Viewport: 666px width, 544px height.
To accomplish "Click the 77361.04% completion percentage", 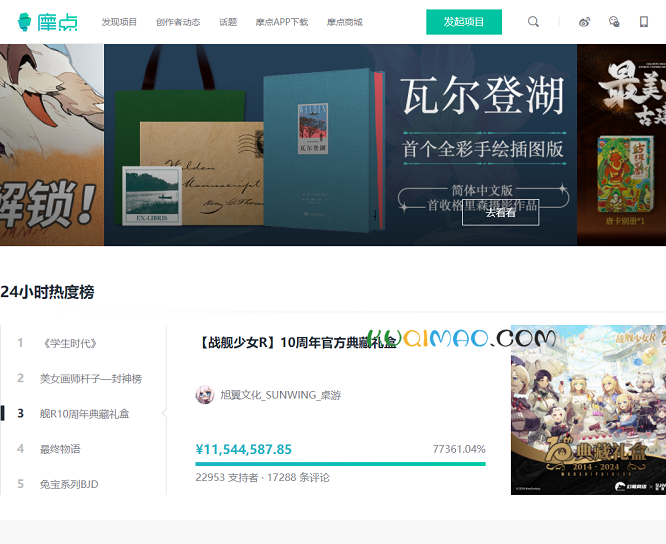I will [x=459, y=449].
